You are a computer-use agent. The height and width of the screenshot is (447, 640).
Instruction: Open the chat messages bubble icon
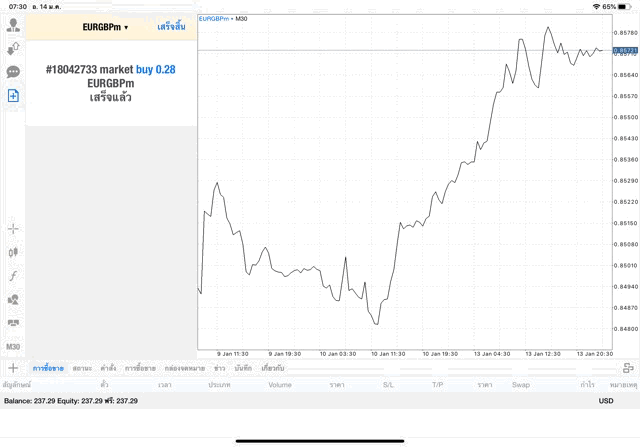(13, 72)
